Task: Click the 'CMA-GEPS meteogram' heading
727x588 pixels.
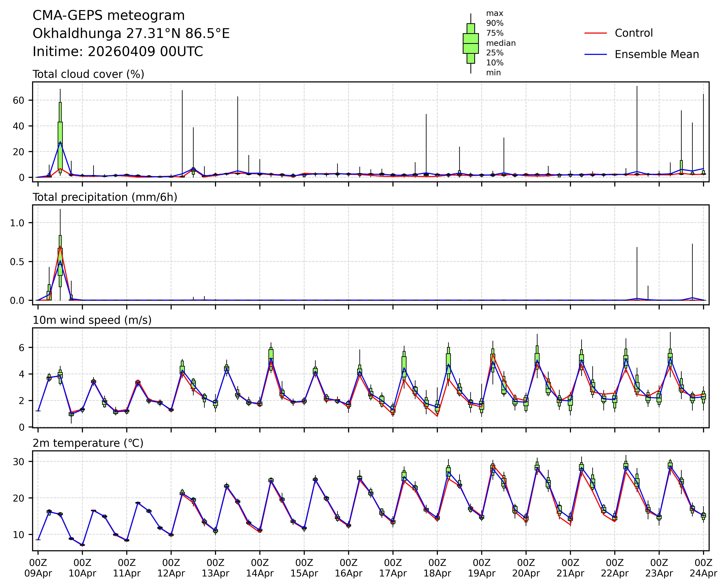Action: (x=109, y=16)
